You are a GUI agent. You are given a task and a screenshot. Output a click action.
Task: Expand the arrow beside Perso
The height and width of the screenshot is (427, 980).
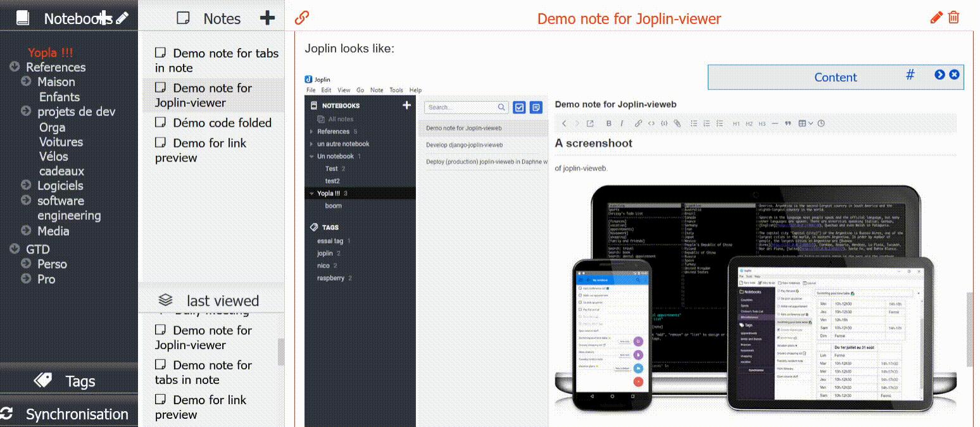click(x=26, y=264)
